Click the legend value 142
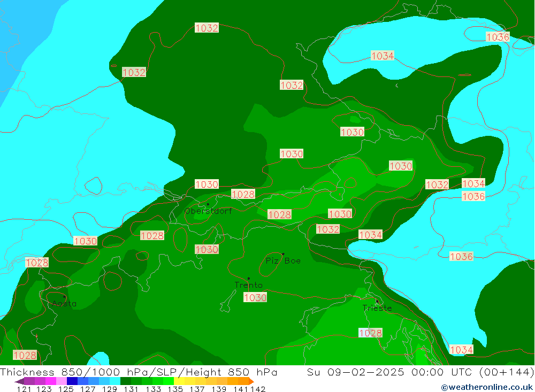The height and width of the screenshot is (392, 535). point(258,389)
